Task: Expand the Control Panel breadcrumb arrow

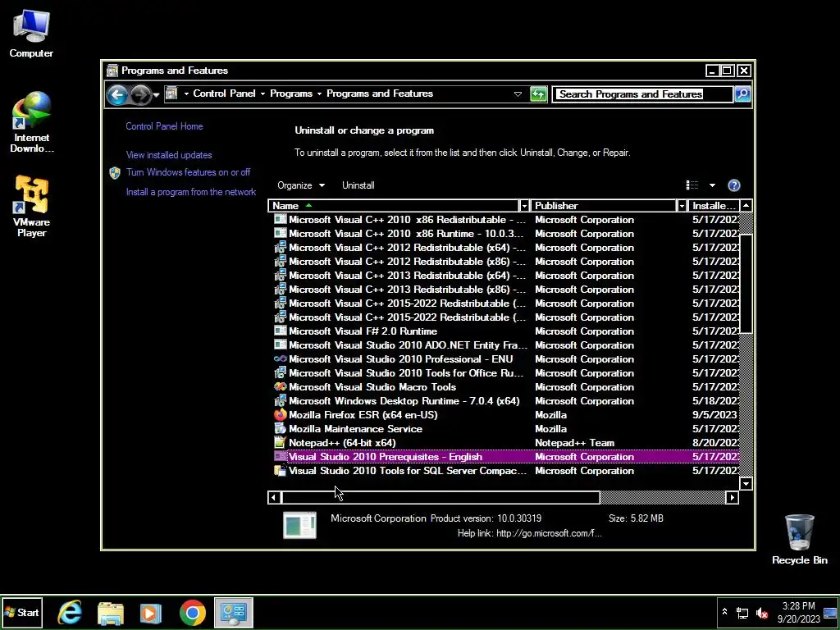Action: (x=262, y=94)
